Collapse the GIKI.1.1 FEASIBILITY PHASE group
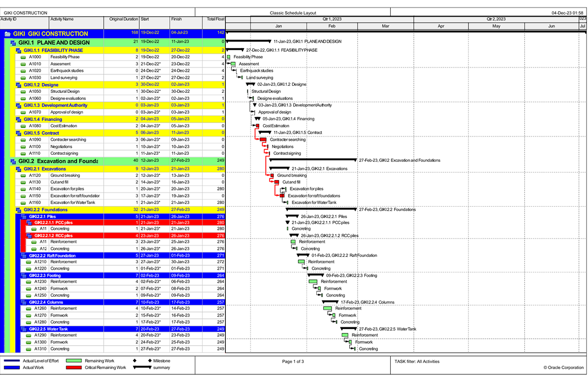The image size is (588, 383). click(18, 50)
